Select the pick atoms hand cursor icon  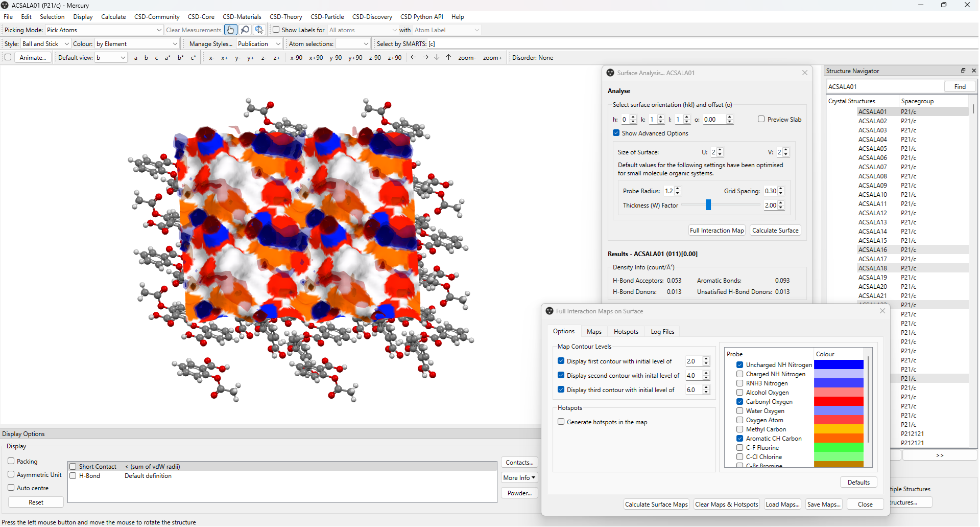pos(230,30)
